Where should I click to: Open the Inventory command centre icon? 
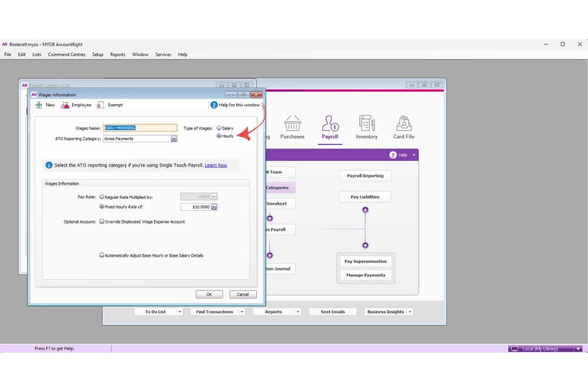tap(367, 123)
